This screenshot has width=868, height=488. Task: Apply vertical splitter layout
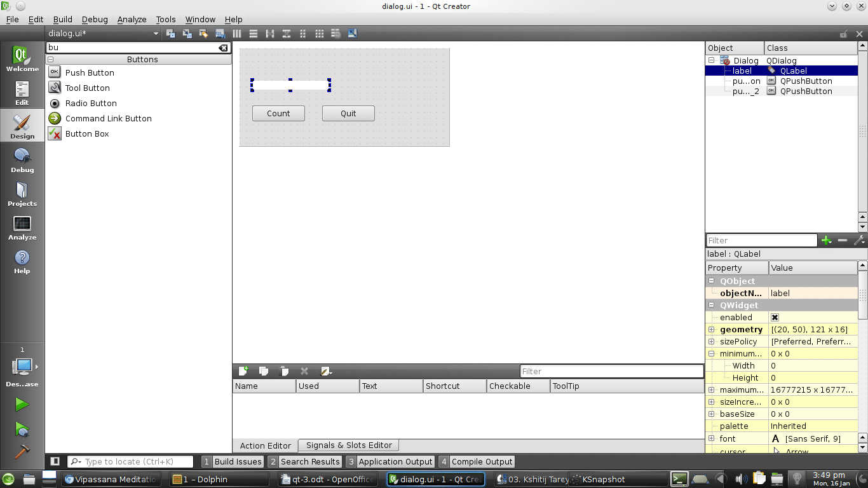pos(287,34)
